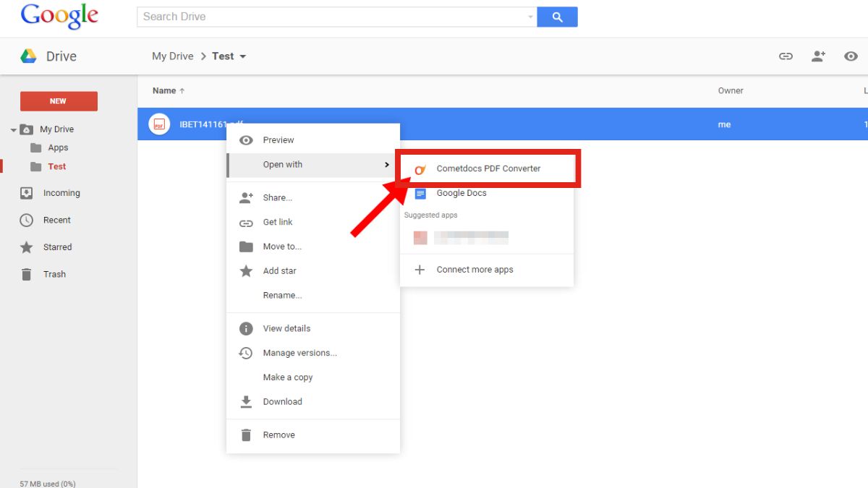The image size is (868, 488).
Task: Click Connect more apps in the submenu
Action: tap(474, 269)
